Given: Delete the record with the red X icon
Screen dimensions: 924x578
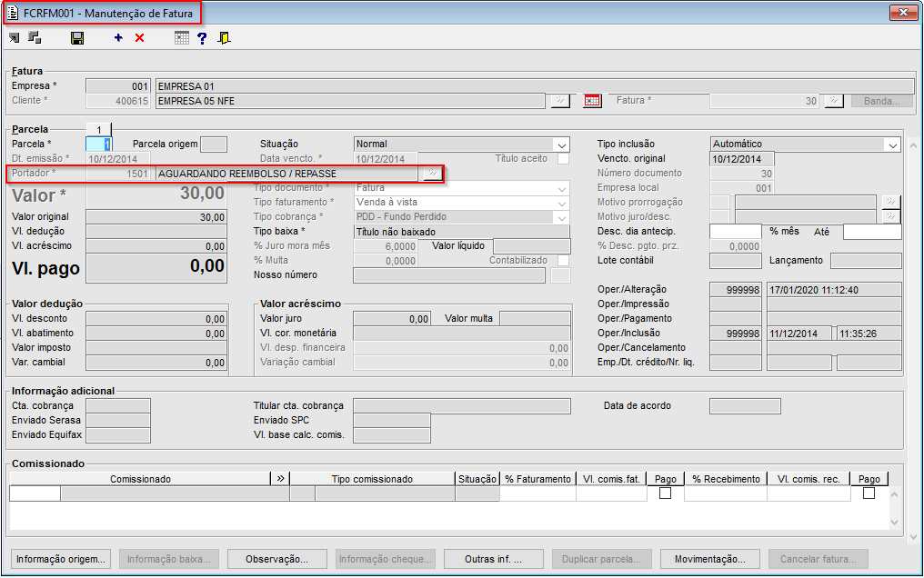Looking at the screenshot, I should pos(140,38).
